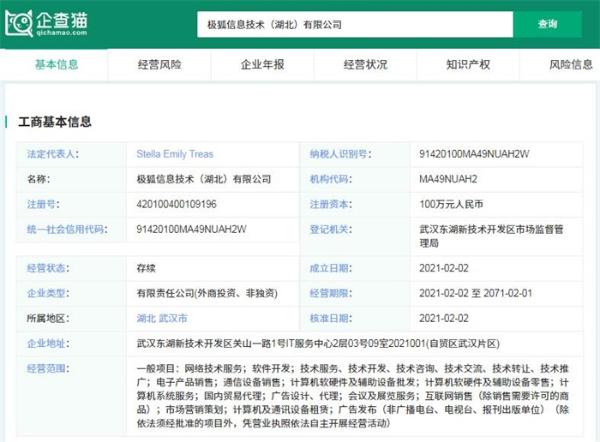
Task: Select registered capital 100万元人民币
Action: coord(451,204)
